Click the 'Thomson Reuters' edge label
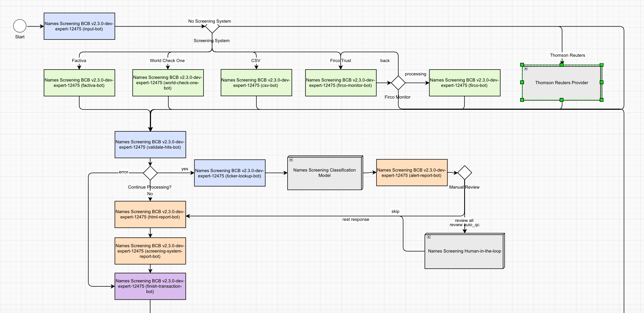The image size is (644, 313). [x=567, y=55]
